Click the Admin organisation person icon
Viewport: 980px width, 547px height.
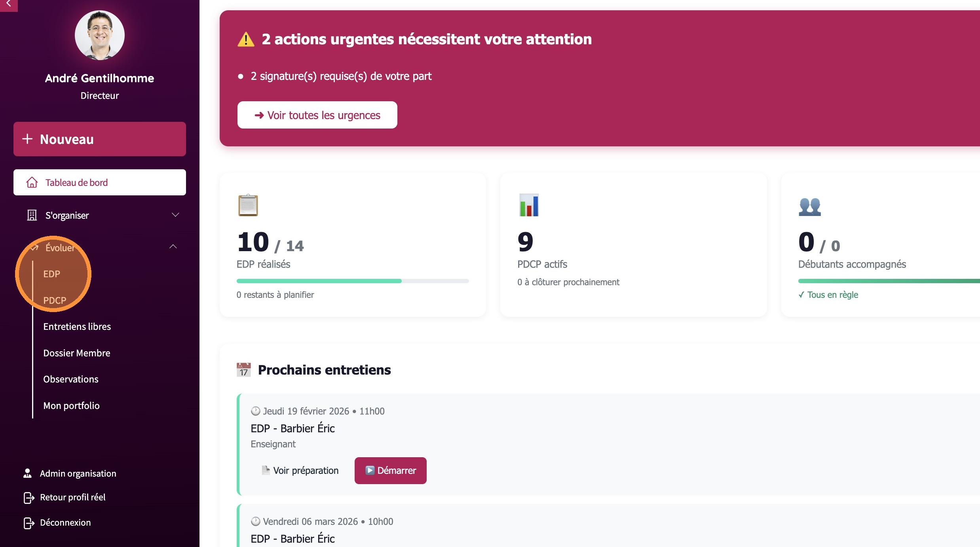(x=27, y=473)
